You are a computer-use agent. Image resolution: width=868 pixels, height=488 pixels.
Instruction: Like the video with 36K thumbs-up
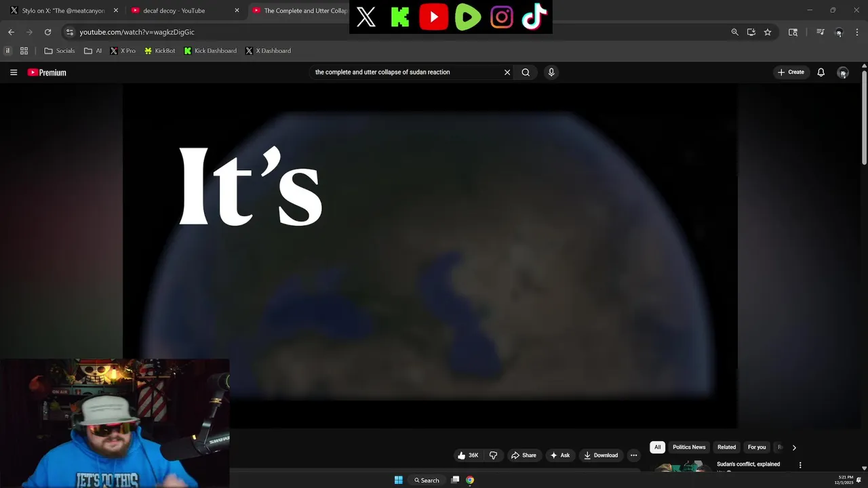pos(468,455)
